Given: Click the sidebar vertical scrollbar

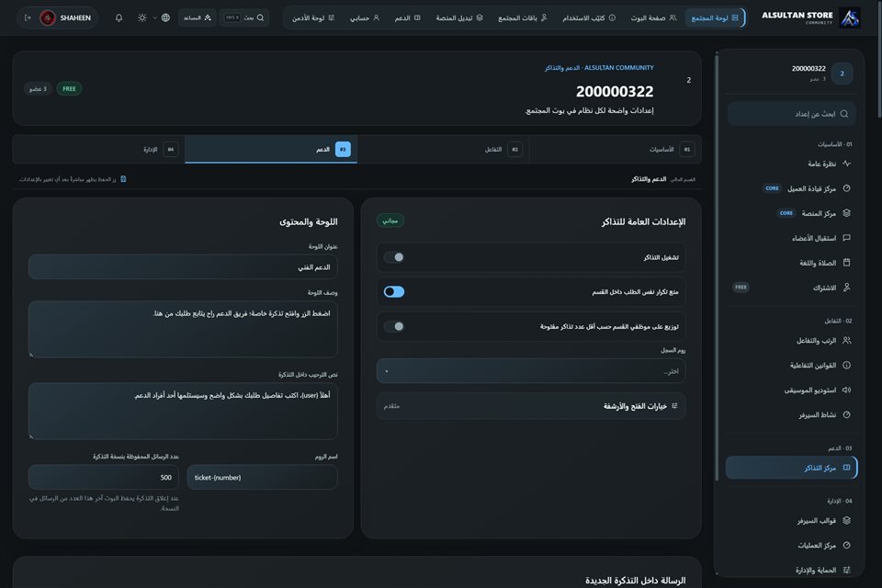Looking at the screenshot, I should click(717, 267).
